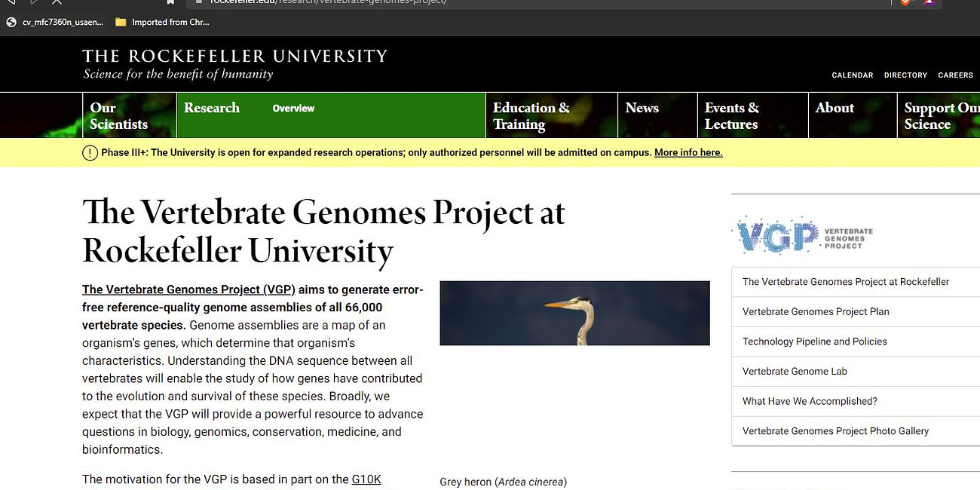Open Technology Pipeline and Policies sidebar link
The height and width of the screenshot is (490, 980).
[815, 341]
